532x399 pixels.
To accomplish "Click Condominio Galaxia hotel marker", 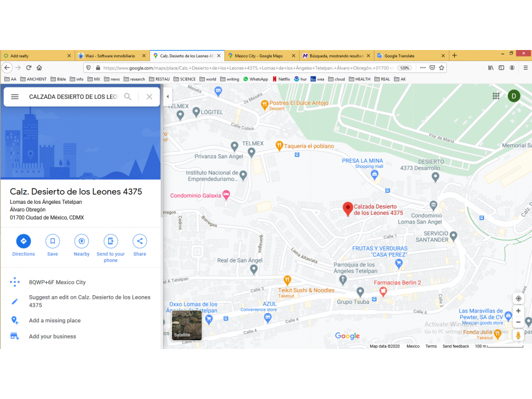I will tap(226, 195).
